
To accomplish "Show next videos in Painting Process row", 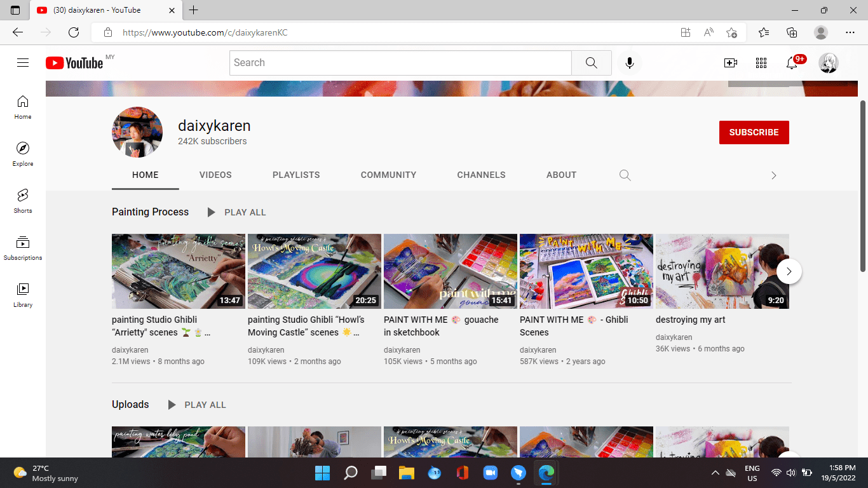I will coord(789,271).
